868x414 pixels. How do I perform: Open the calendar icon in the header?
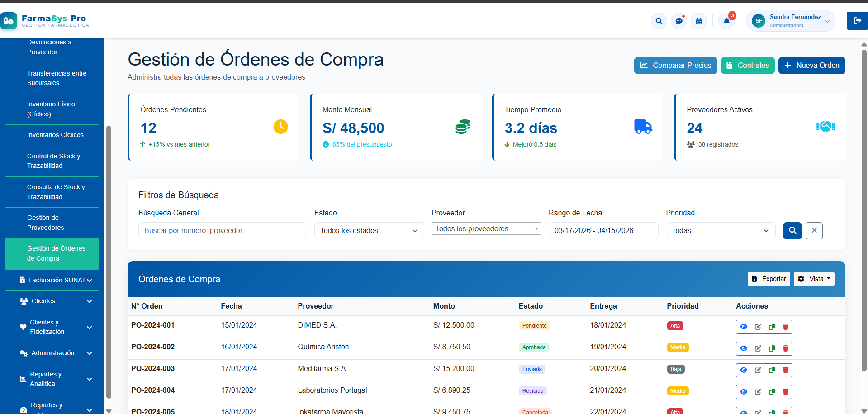[699, 21]
